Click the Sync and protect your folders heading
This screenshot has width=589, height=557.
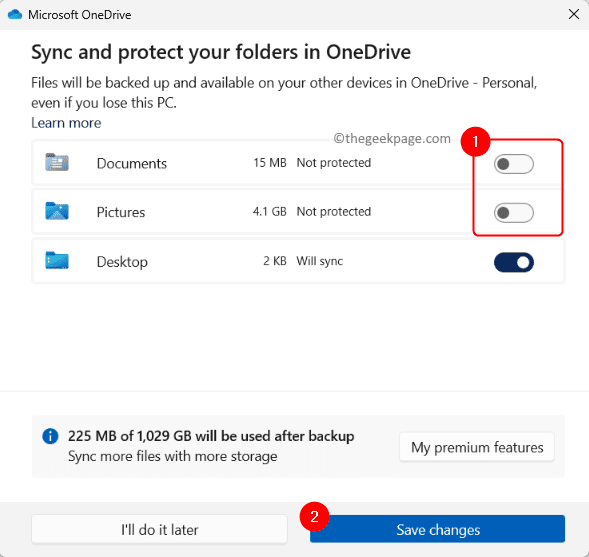pyautogui.click(x=221, y=52)
